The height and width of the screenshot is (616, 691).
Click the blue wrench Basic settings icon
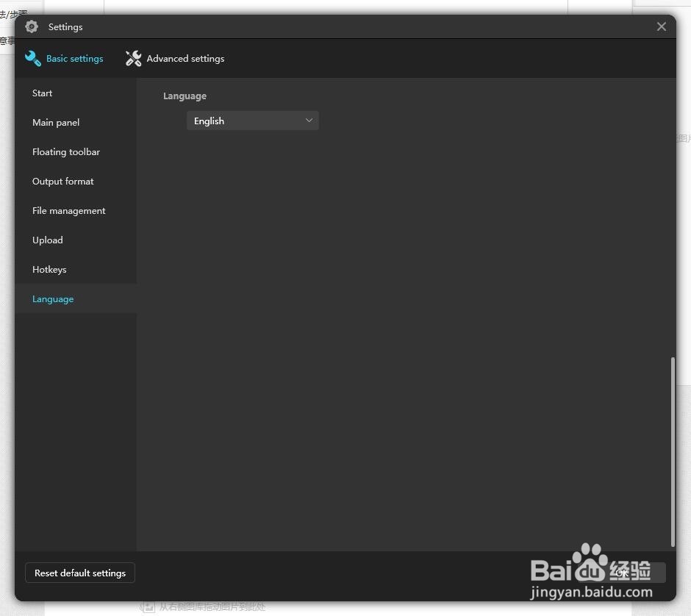[33, 59]
